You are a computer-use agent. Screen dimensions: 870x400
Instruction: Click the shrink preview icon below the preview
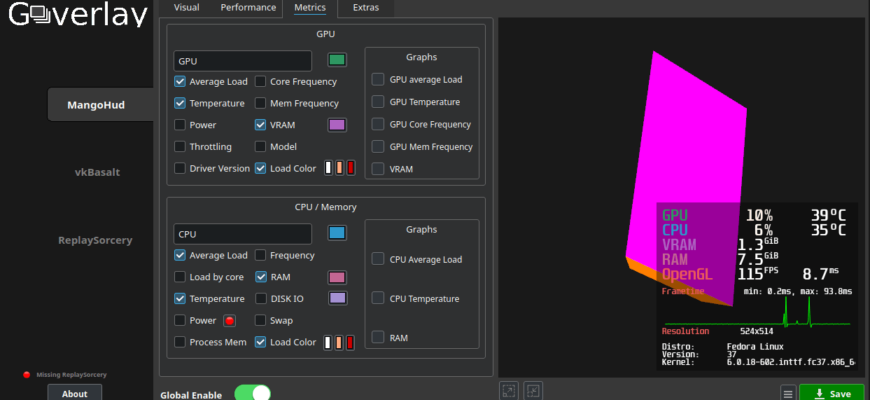point(533,391)
